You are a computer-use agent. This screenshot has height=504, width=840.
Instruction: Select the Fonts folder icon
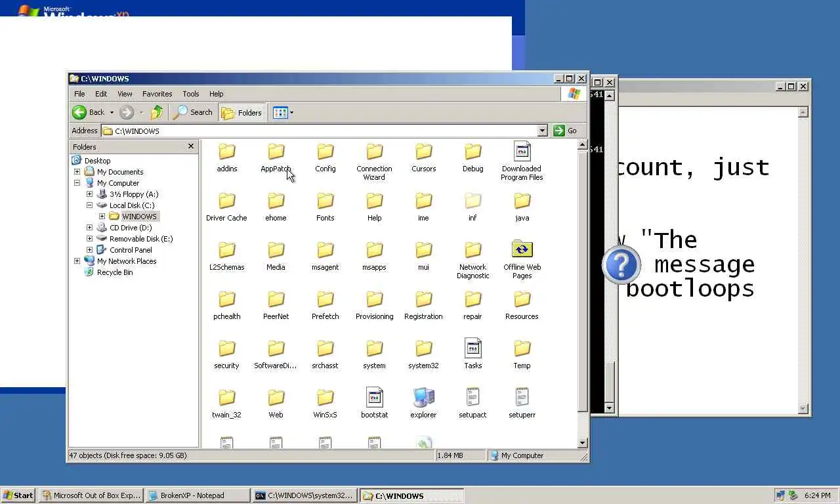(x=325, y=201)
